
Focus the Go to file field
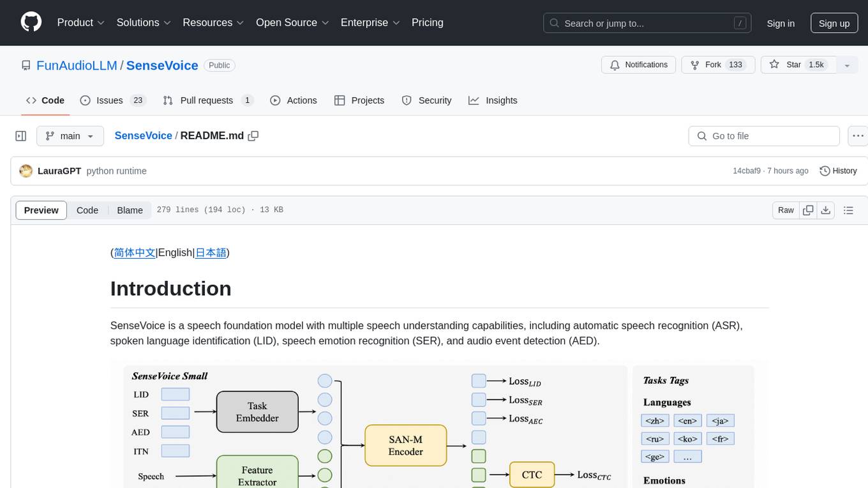point(764,136)
